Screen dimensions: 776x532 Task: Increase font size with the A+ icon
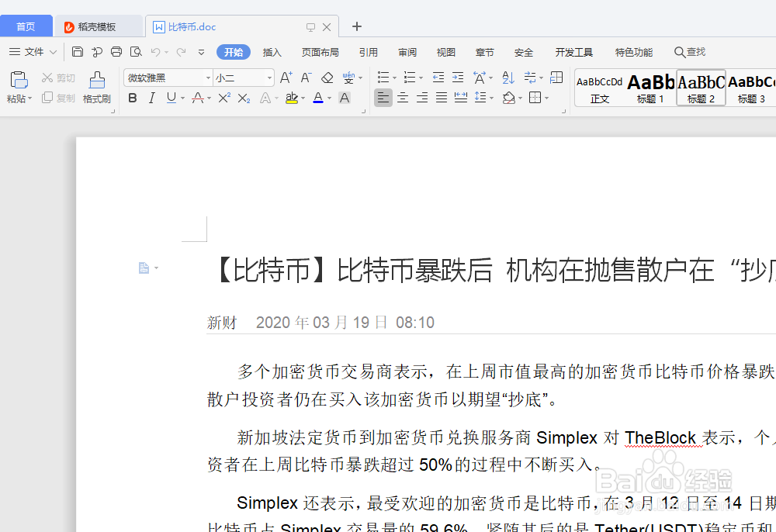click(286, 78)
